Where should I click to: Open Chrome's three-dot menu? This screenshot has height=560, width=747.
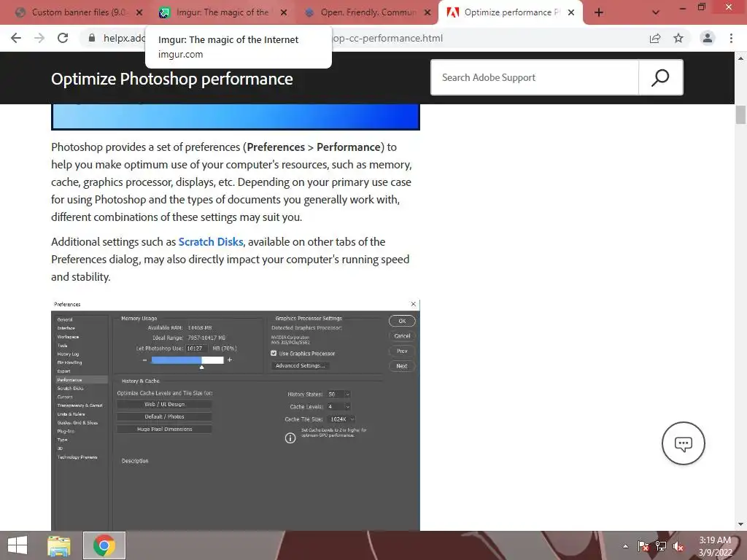(731, 38)
